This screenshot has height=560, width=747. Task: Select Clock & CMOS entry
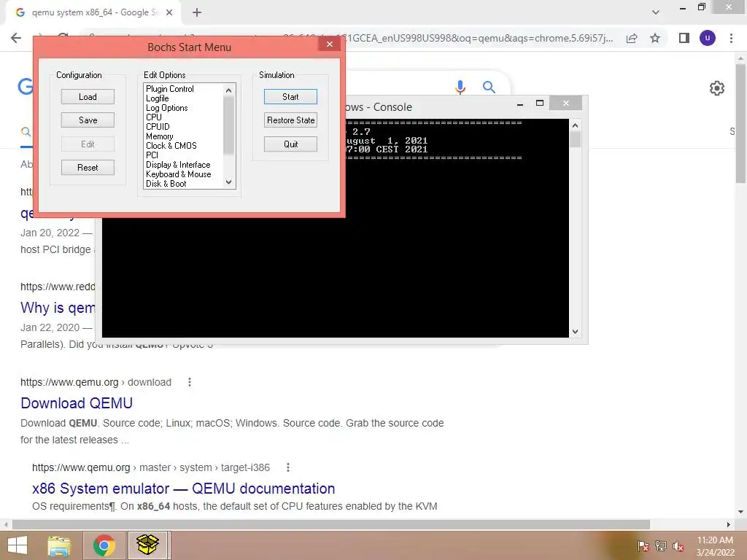tap(171, 146)
